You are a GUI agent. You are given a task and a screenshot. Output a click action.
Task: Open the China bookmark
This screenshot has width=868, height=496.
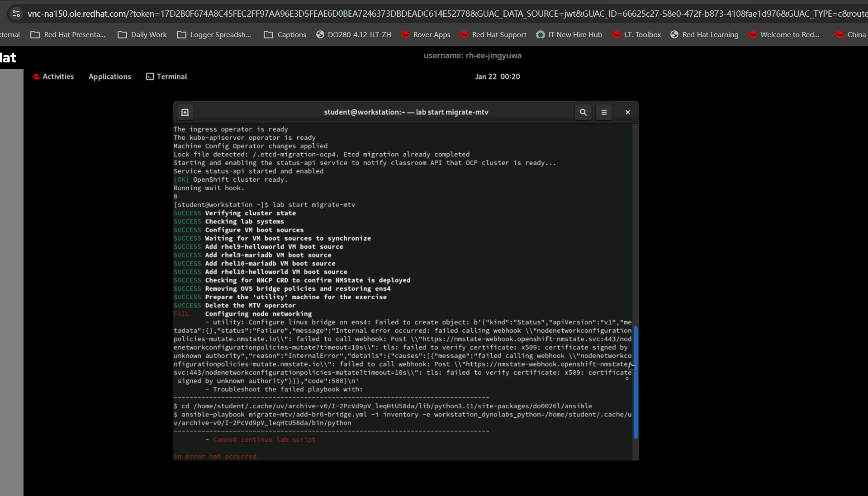pos(850,34)
